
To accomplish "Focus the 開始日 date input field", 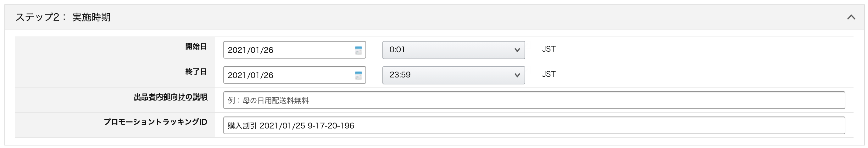I will tap(294, 50).
